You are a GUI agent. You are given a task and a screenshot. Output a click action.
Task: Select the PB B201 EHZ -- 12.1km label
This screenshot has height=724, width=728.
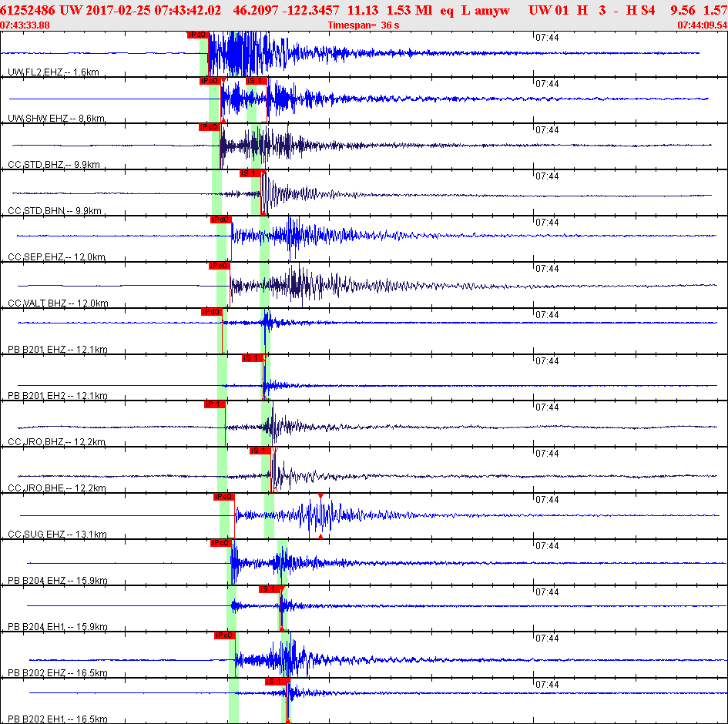[x=58, y=349]
